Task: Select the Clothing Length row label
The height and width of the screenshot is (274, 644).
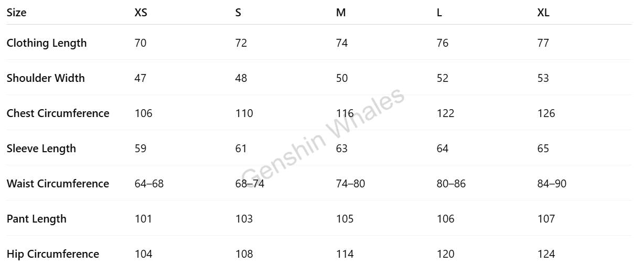Action: [x=47, y=43]
